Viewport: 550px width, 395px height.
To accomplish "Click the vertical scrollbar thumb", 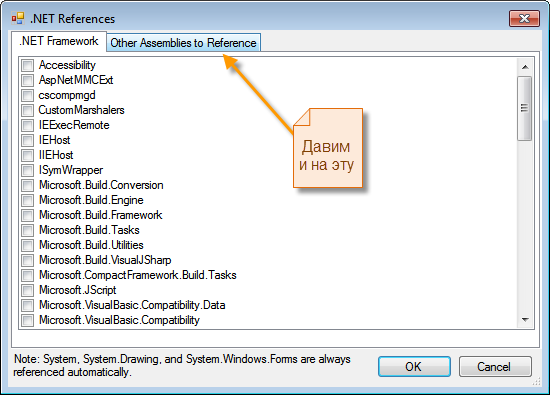I will (x=525, y=108).
